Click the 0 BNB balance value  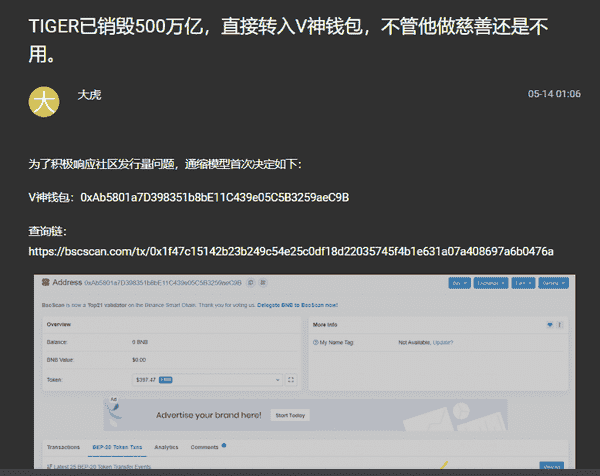point(140,342)
